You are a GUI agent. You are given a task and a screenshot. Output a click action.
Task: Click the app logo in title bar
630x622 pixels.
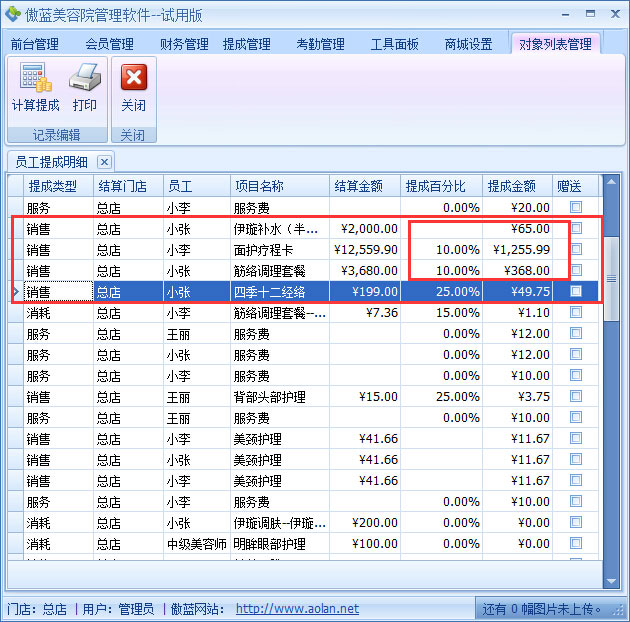coord(12,13)
